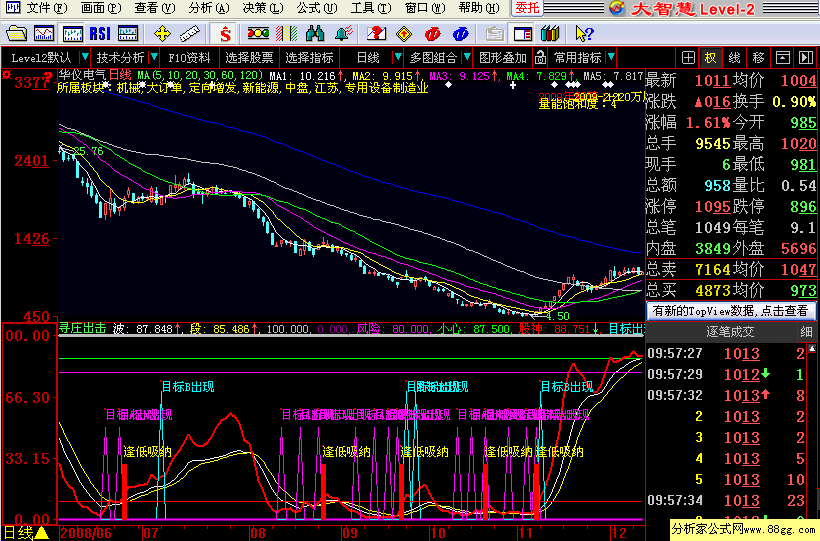
Task: Click the red dollar sign icon
Action: click(225, 34)
